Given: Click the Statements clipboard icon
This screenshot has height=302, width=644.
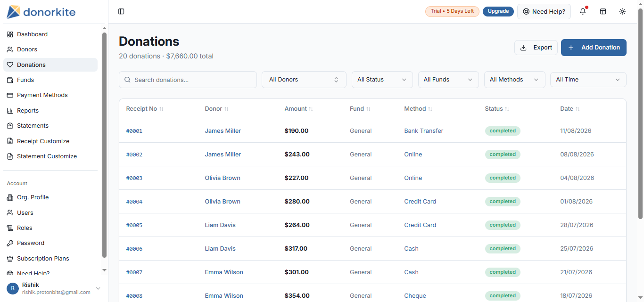Looking at the screenshot, I should point(10,126).
